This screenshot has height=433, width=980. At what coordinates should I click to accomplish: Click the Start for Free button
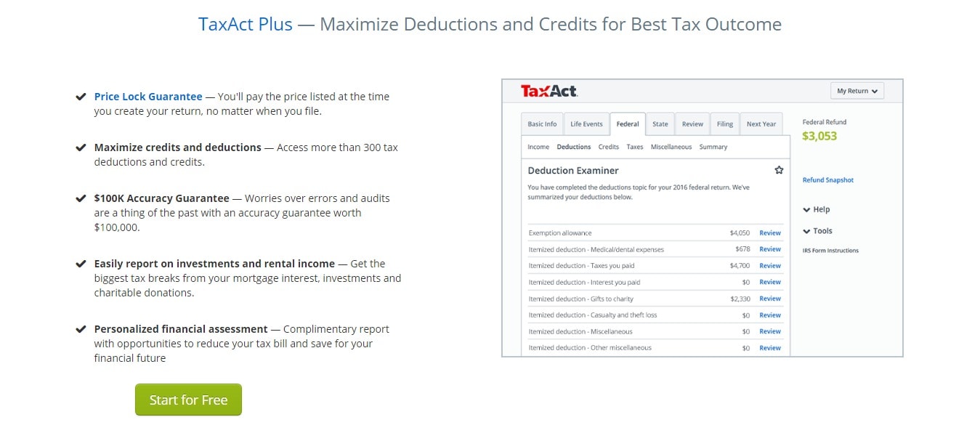[188, 400]
